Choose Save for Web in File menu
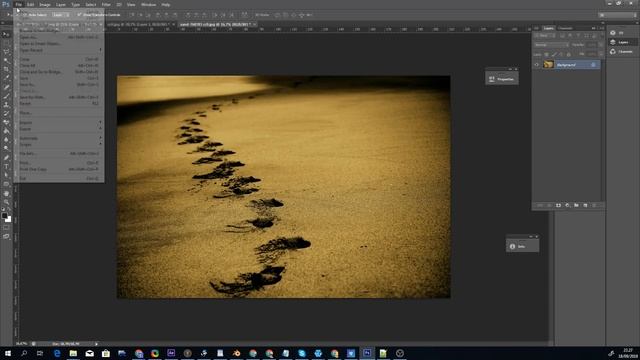 tap(59, 97)
